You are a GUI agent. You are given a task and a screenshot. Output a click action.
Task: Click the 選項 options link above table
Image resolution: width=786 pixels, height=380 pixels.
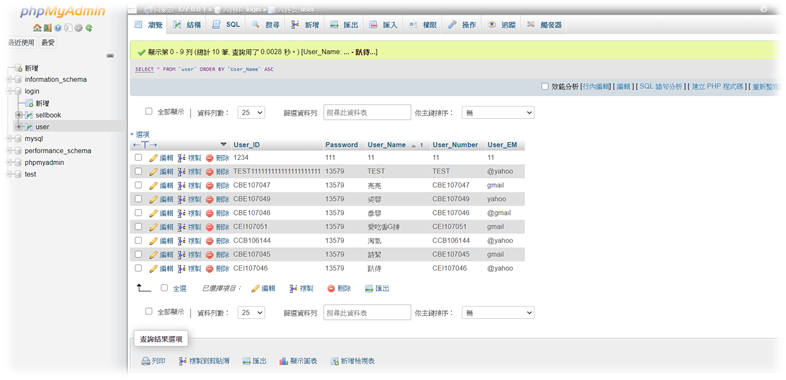[x=142, y=134]
